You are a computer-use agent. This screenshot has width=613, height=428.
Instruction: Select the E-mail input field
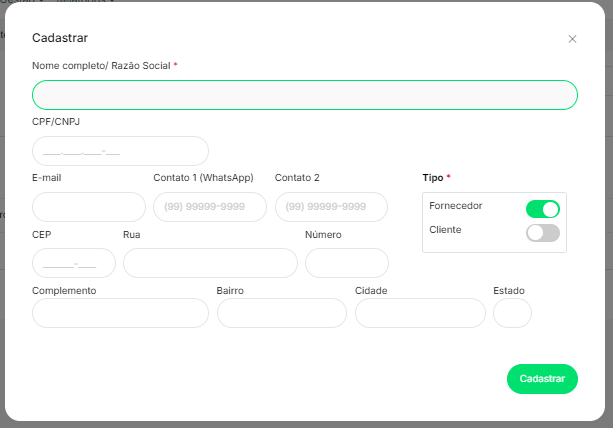(x=89, y=207)
